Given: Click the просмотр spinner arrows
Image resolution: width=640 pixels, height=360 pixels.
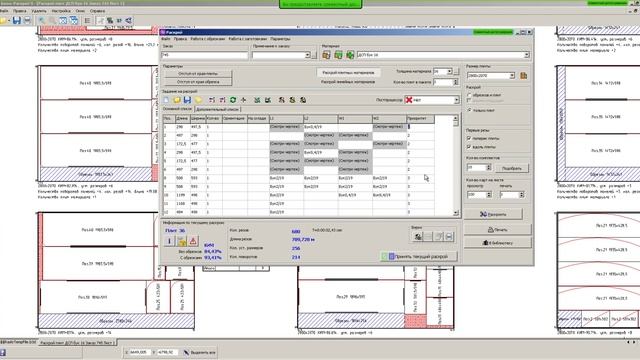Looking at the screenshot, I should 489,195.
